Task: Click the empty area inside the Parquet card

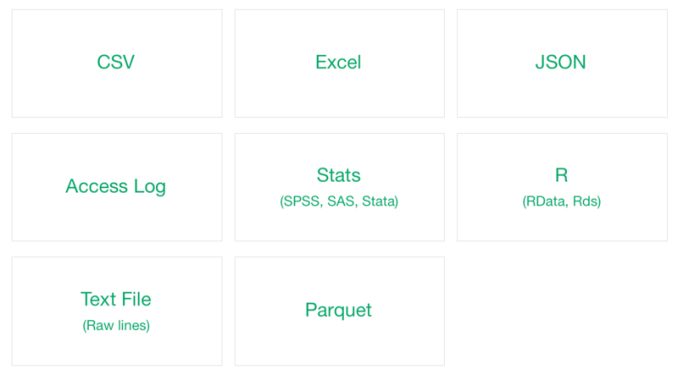Action: point(339,346)
